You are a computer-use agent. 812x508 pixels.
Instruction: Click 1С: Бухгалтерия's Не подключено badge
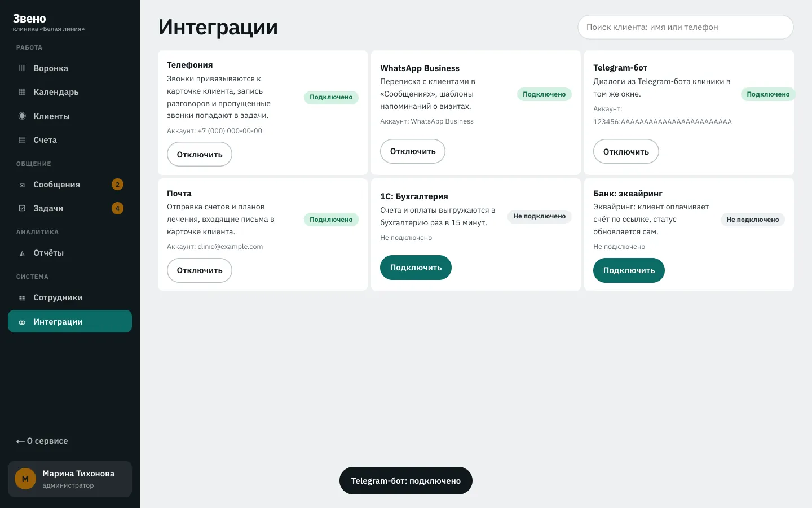pyautogui.click(x=540, y=216)
